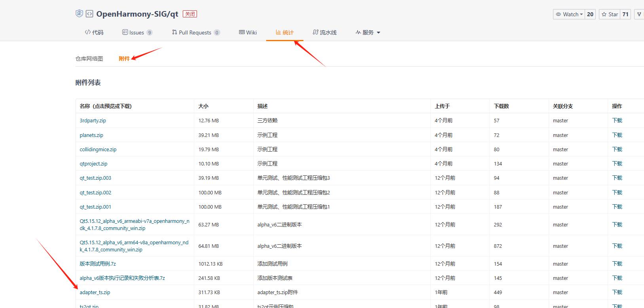
Task: Click the download count 449
Action: (498, 292)
